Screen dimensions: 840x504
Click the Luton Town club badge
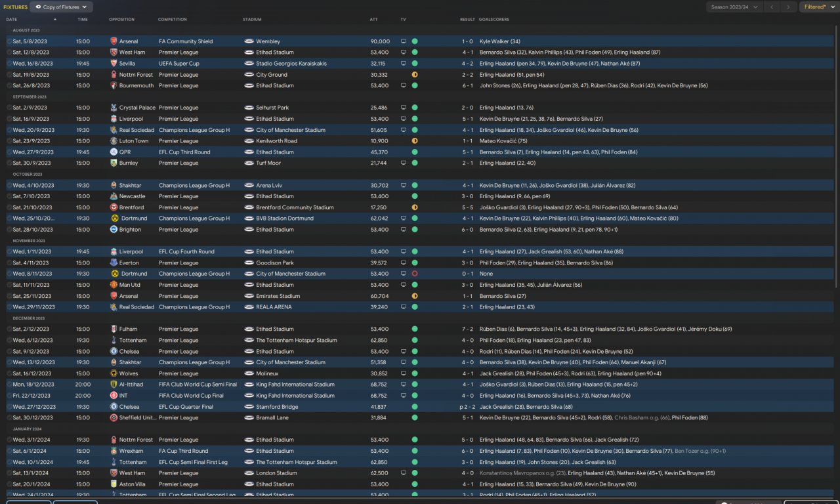tap(114, 141)
